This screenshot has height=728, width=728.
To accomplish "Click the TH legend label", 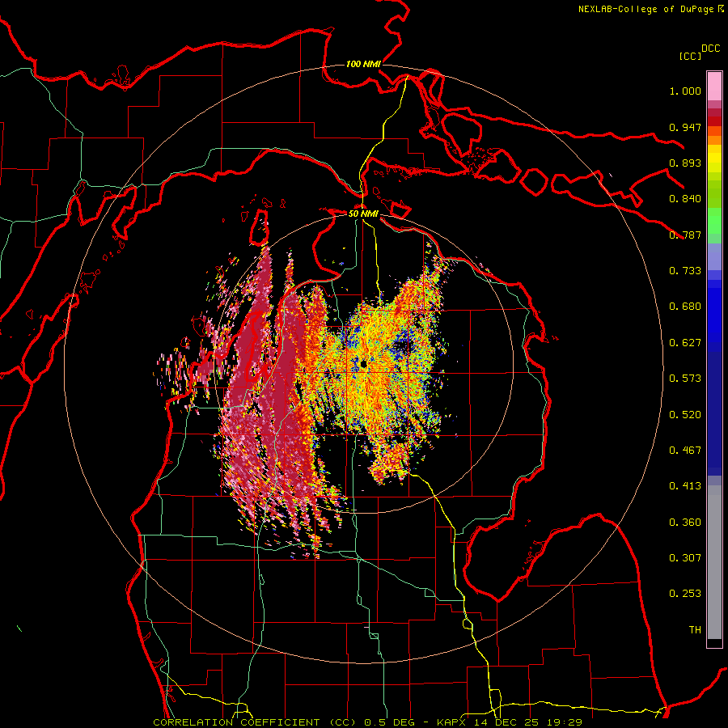I will (x=695, y=630).
